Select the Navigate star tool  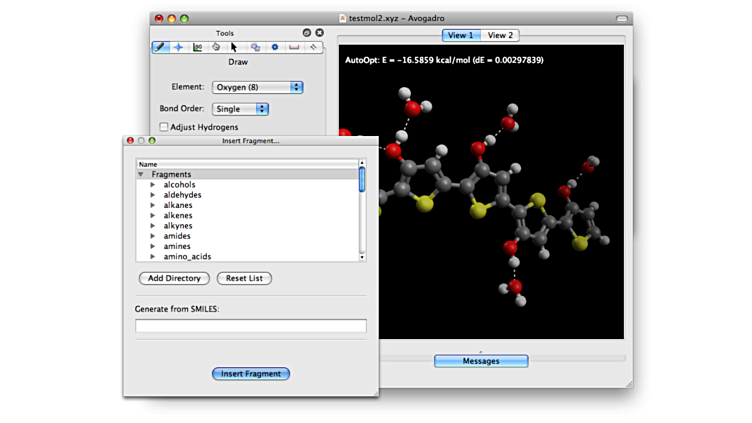(x=179, y=47)
